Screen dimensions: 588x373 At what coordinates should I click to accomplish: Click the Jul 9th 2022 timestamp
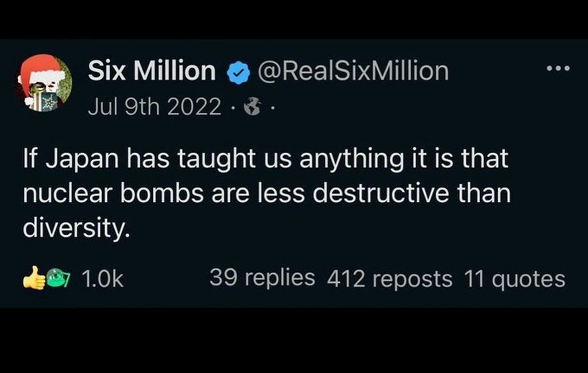pos(154,106)
